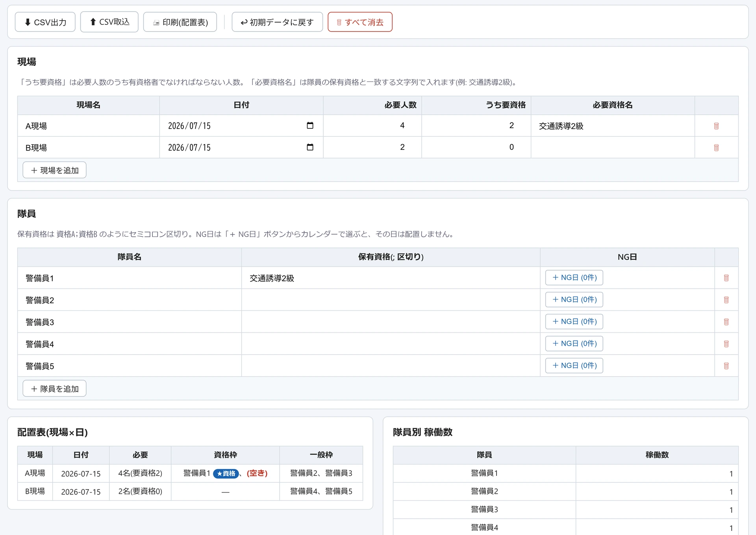Viewport: 756px width, 535px height.
Task: Add NG day for 警備員4
Action: (x=574, y=344)
